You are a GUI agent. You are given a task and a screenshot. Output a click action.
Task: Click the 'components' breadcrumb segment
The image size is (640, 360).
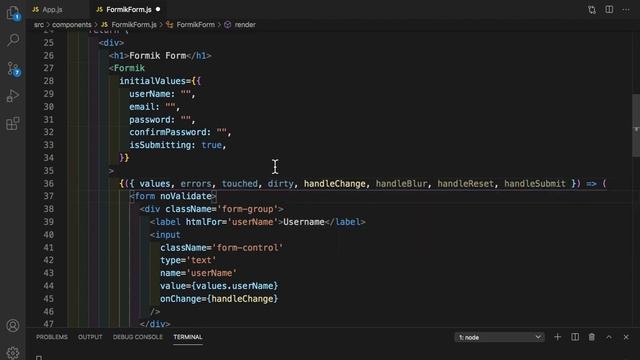pyautogui.click(x=71, y=25)
